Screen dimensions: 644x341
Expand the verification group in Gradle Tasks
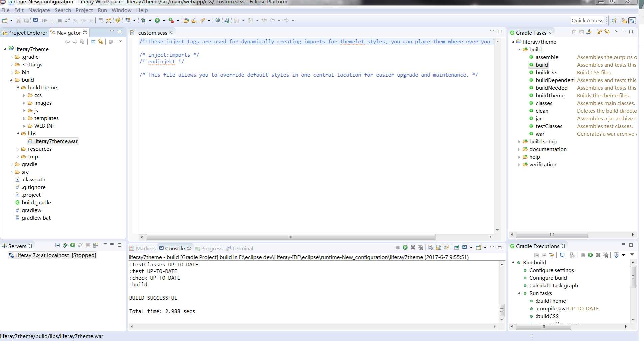[x=519, y=165]
